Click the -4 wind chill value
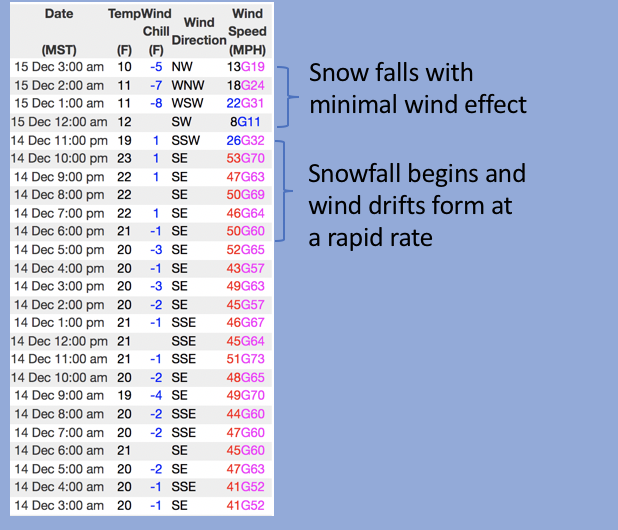This screenshot has width=618, height=530. [x=154, y=396]
